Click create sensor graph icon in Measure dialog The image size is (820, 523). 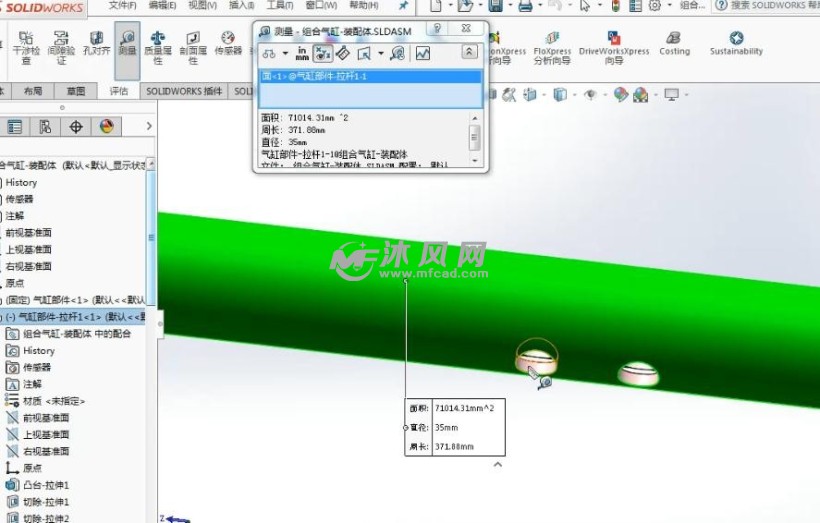[x=423, y=53]
